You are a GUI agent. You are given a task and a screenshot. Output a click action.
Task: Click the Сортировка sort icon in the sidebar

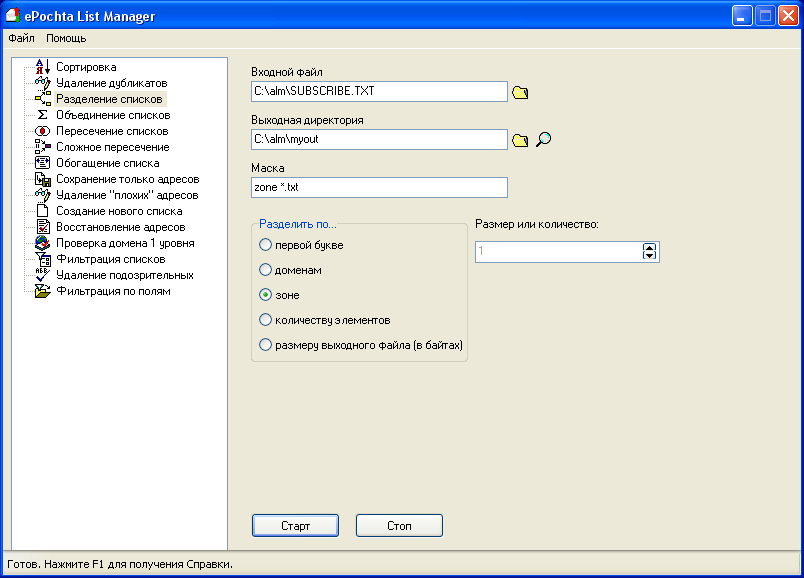pos(42,67)
